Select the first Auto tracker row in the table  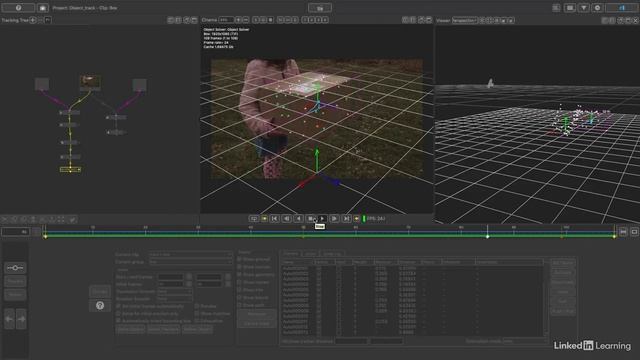pyautogui.click(x=412, y=269)
